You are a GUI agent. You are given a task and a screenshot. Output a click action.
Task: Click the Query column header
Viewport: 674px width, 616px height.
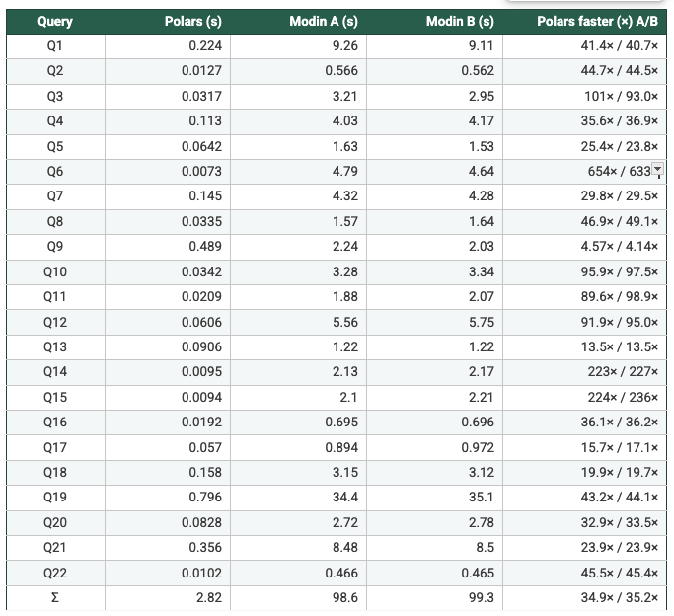pos(55,22)
